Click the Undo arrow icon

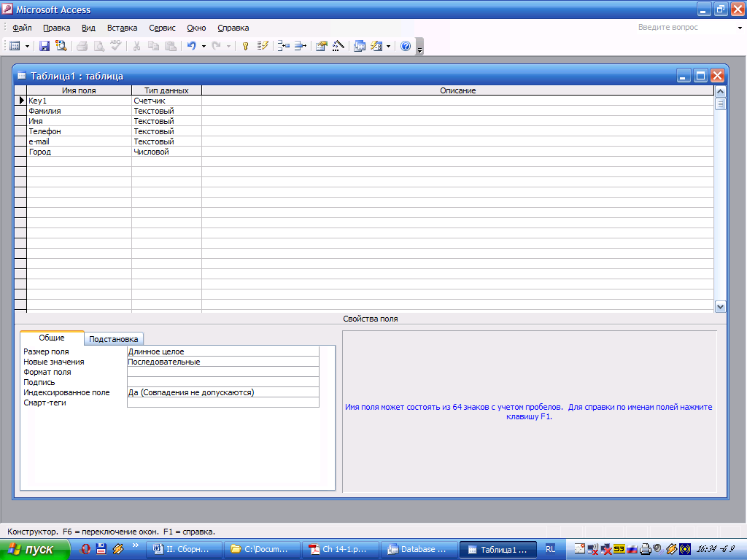(x=192, y=46)
